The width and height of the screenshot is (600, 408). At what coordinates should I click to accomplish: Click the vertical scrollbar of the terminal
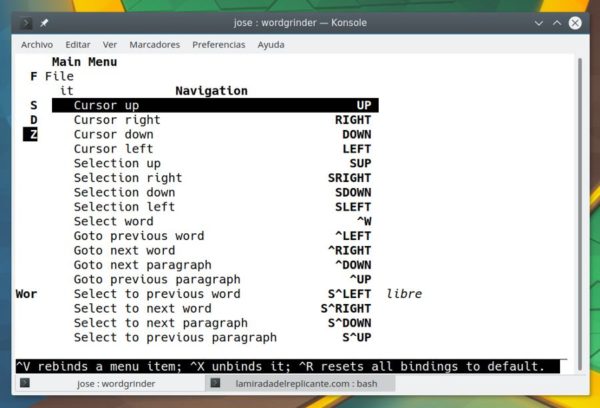(580, 214)
